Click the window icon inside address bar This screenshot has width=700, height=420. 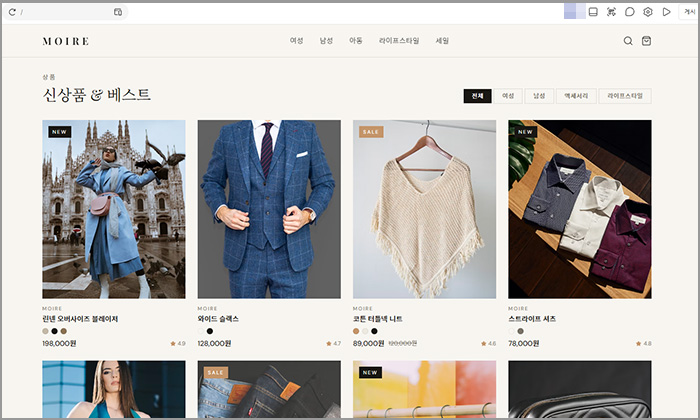(118, 12)
